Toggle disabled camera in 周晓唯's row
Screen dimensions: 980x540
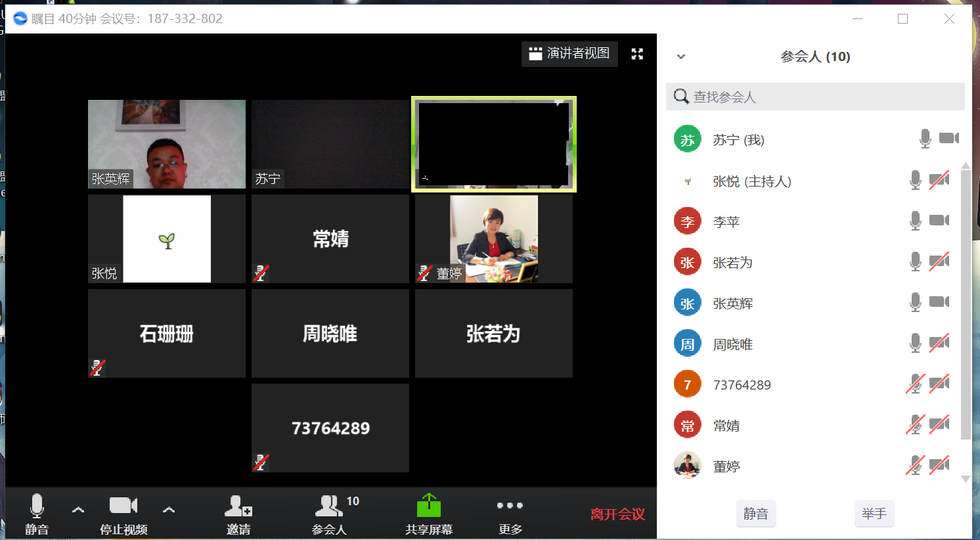coord(939,342)
